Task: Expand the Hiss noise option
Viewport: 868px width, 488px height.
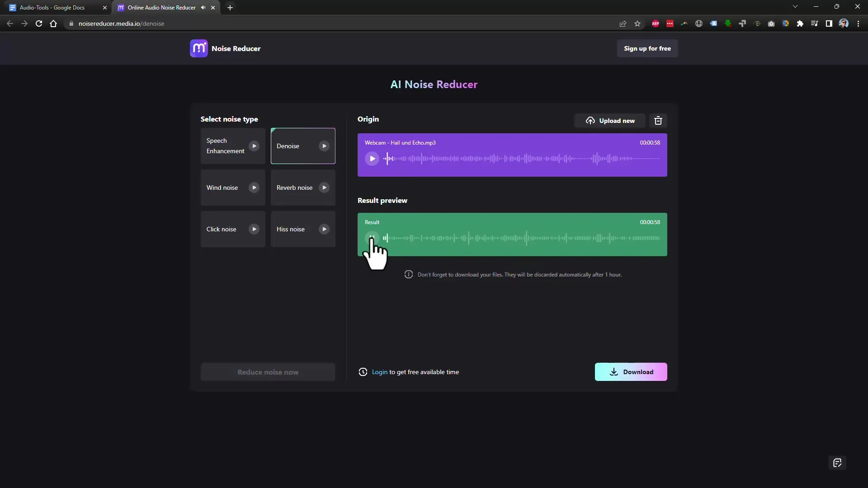Action: pos(324,229)
